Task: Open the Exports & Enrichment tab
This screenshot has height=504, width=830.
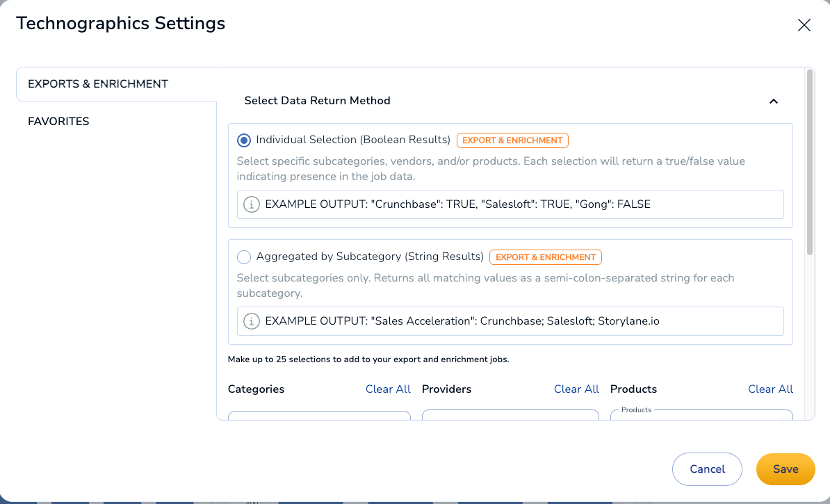Action: pos(117,83)
